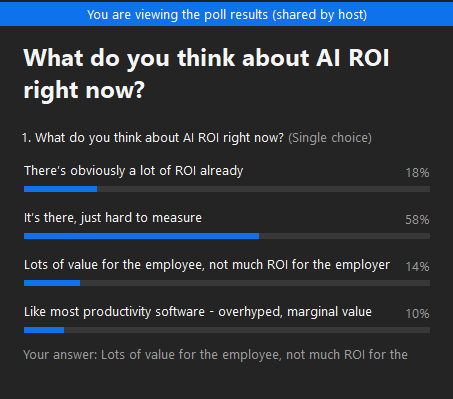453x399 pixels.
Task: Click the unfilled gray part of 58% bar
Action: point(344,236)
